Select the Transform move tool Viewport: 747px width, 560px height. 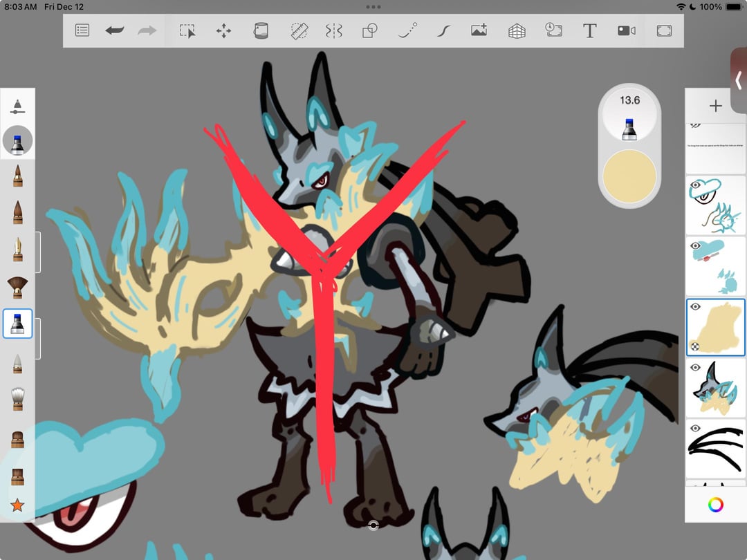(x=223, y=30)
